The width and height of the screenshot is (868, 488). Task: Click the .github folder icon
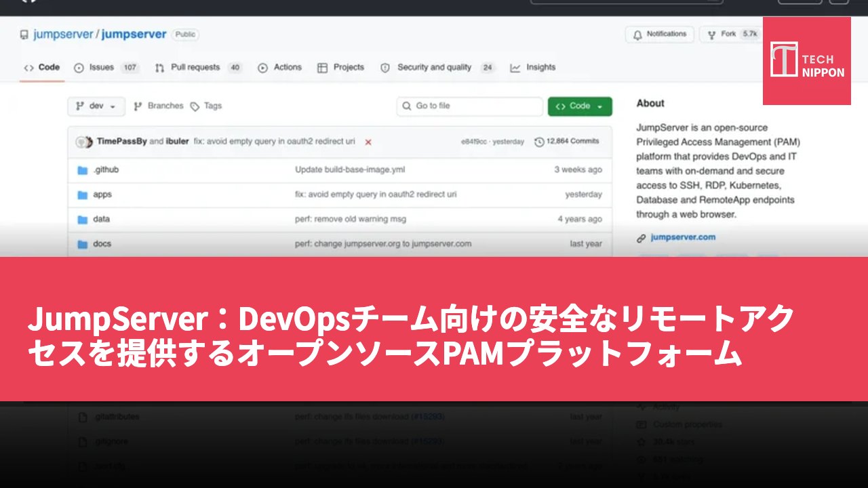pyautogui.click(x=83, y=170)
